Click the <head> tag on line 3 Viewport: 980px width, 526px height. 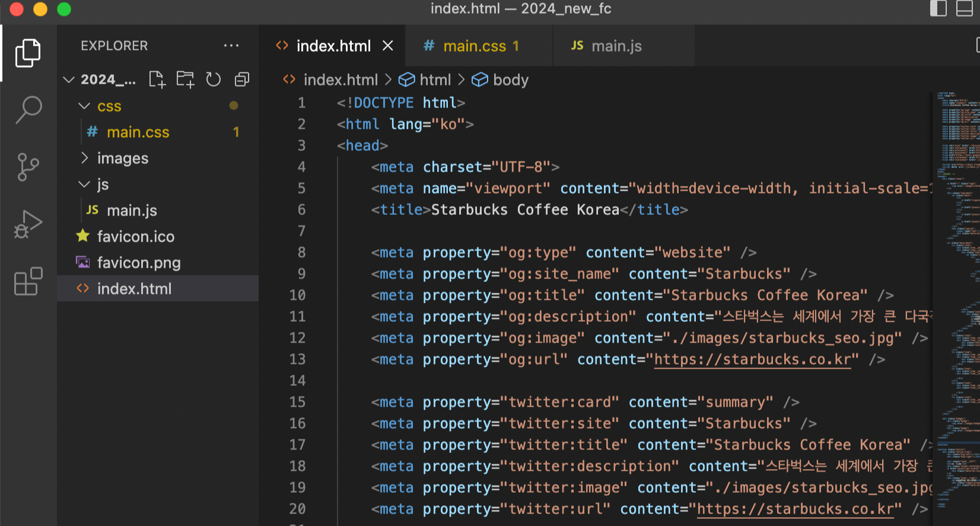click(362, 145)
